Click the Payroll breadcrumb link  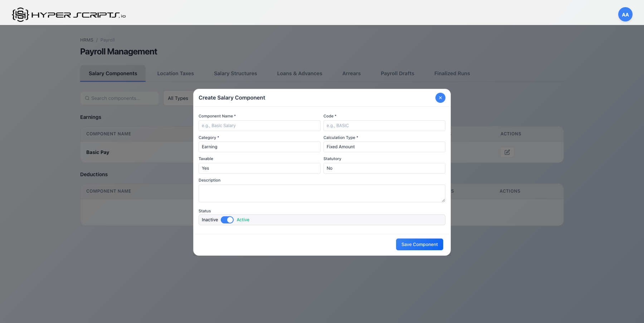coord(107,40)
